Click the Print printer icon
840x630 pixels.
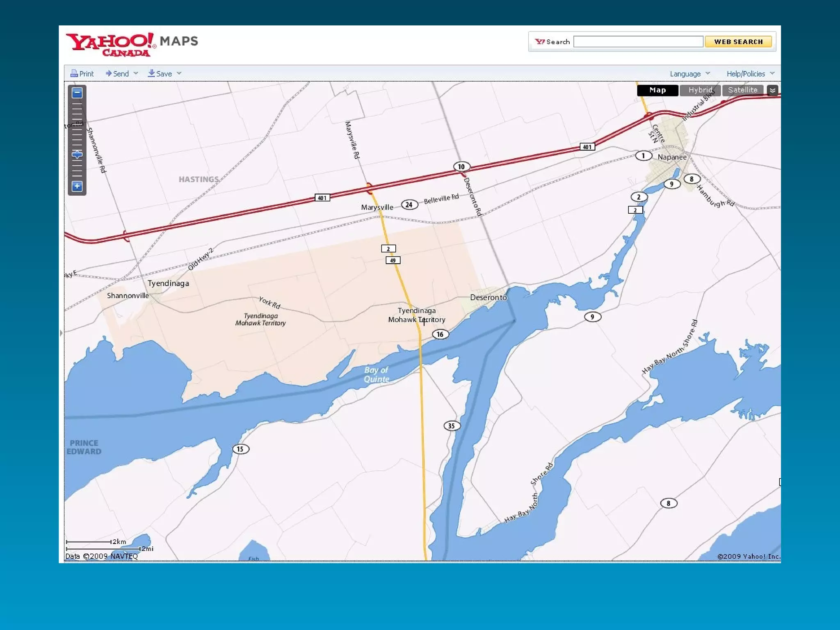pos(74,73)
